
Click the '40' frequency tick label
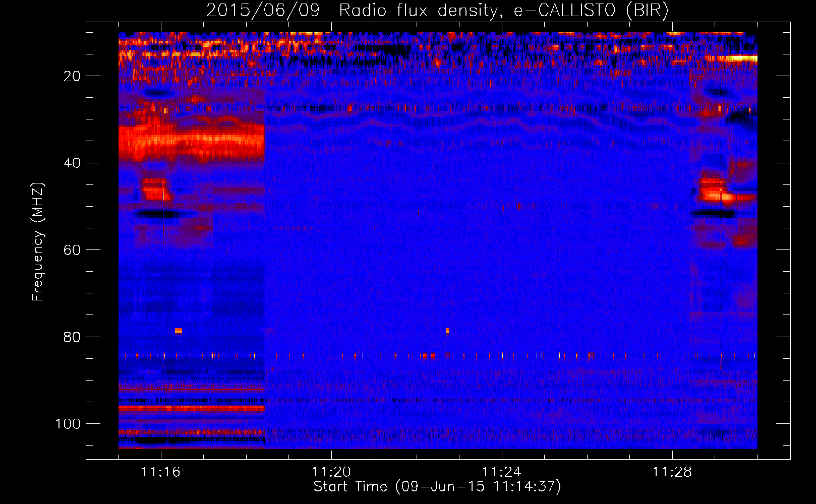coord(73,163)
